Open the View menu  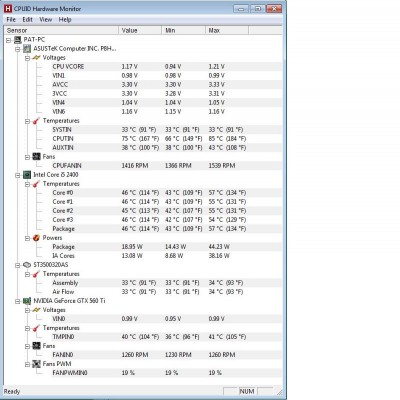(46, 20)
